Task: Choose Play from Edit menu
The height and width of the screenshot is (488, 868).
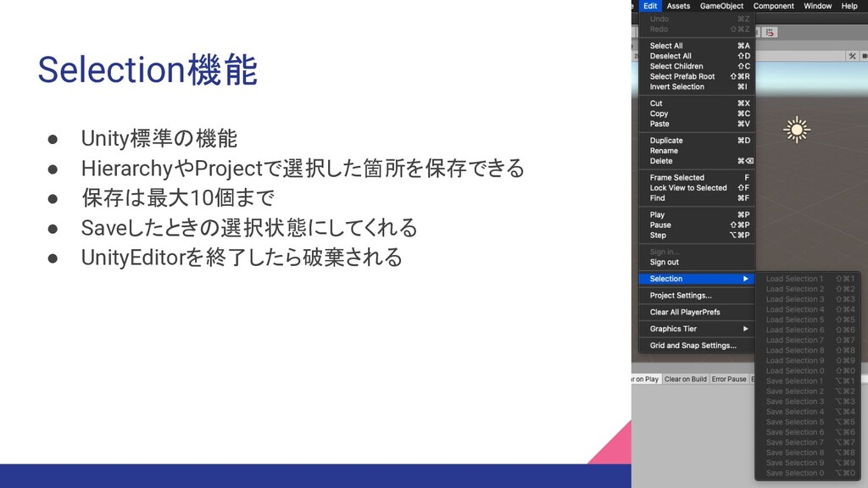Action: [698, 214]
